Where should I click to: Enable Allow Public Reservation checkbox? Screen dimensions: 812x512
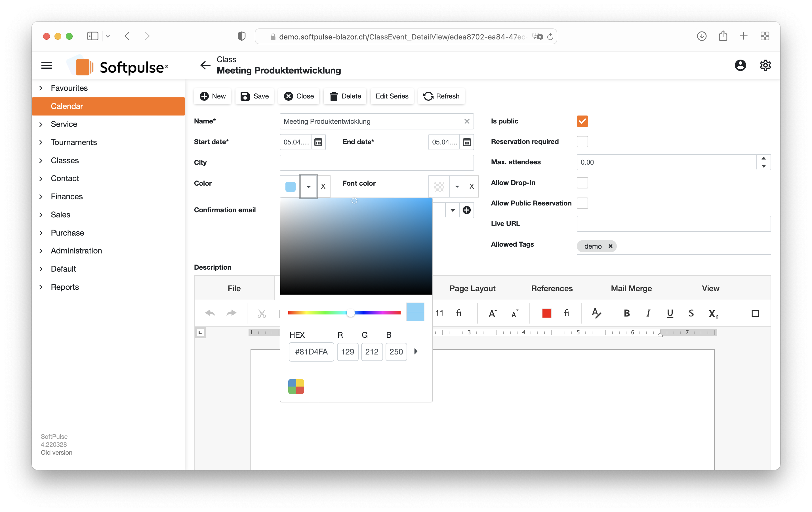point(582,203)
